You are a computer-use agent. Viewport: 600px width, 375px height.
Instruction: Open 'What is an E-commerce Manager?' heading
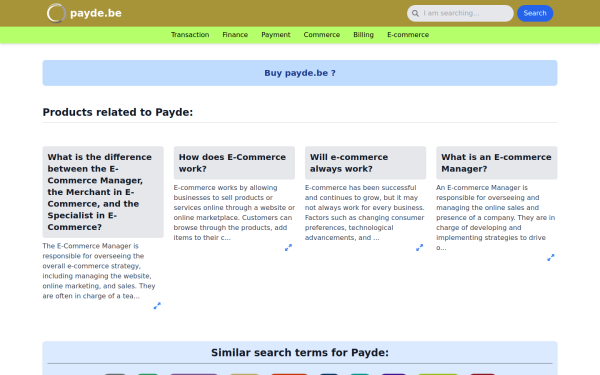point(497,163)
